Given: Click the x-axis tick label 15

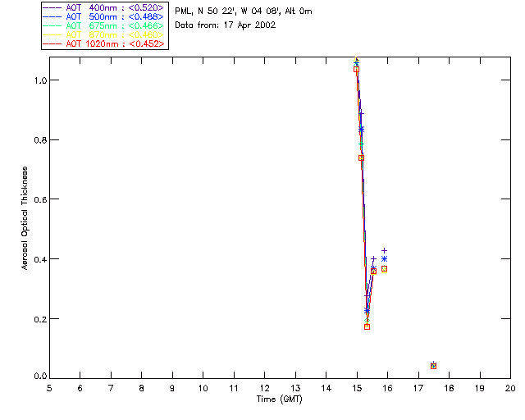Looking at the screenshot, I should (357, 388).
